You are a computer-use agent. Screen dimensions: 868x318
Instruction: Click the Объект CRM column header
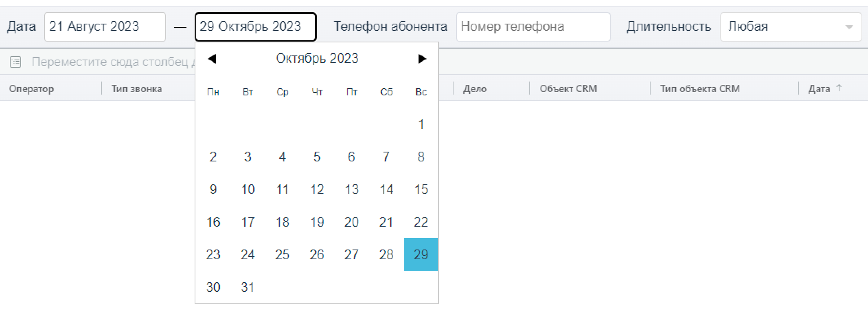tap(568, 88)
